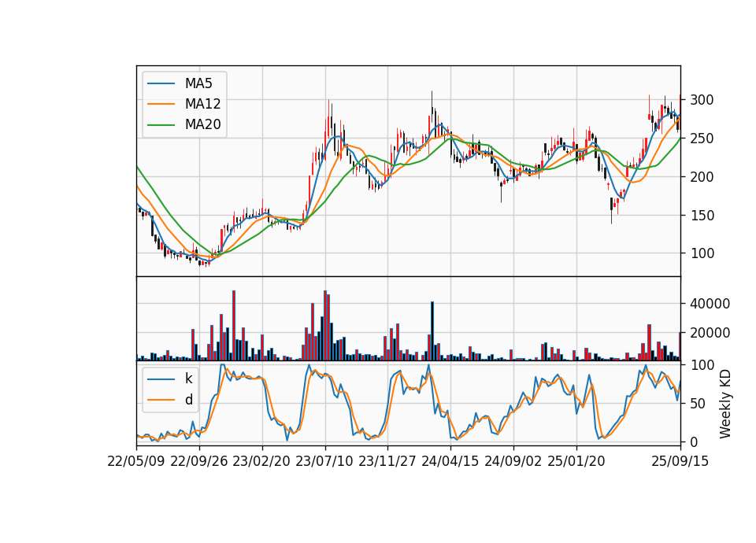
Task: Click the k legend label in KD panel
Action: point(189,379)
